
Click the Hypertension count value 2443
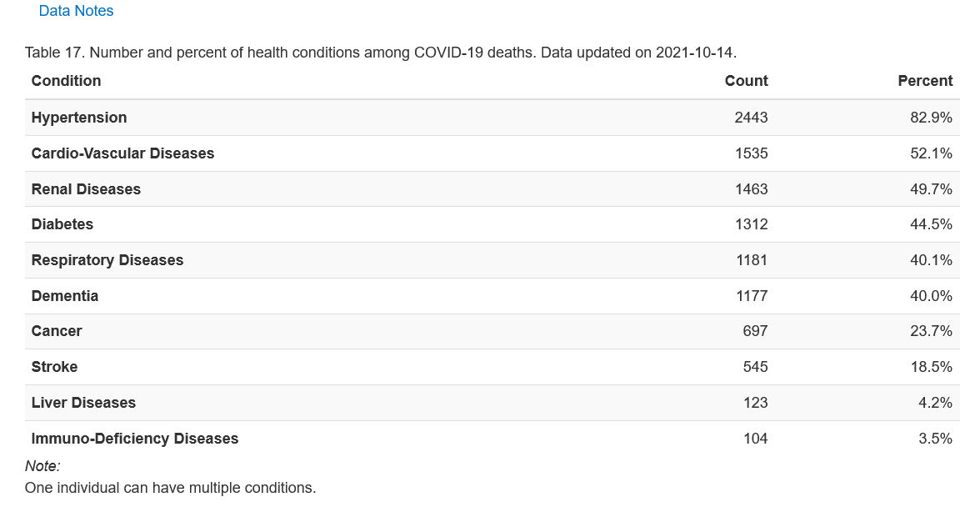751,118
